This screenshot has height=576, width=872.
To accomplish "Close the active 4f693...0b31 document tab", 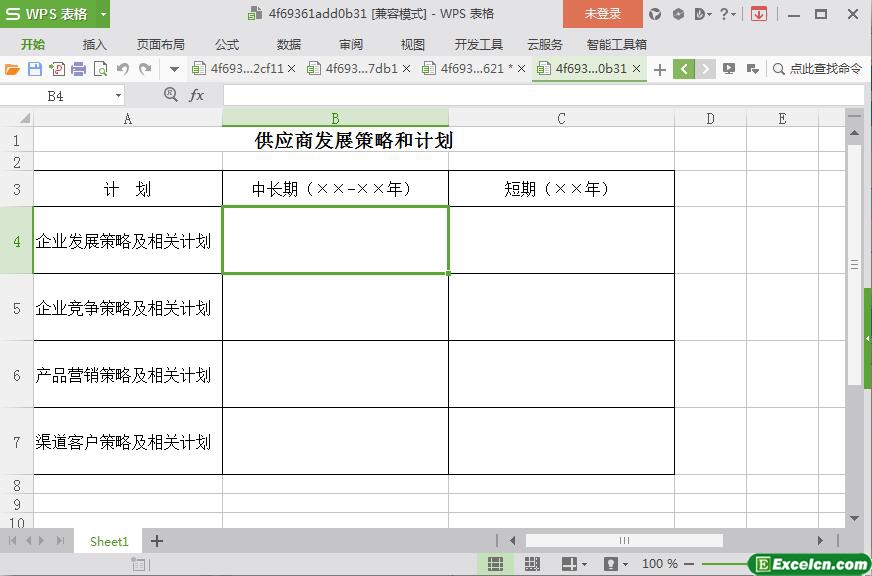I will click(637, 69).
